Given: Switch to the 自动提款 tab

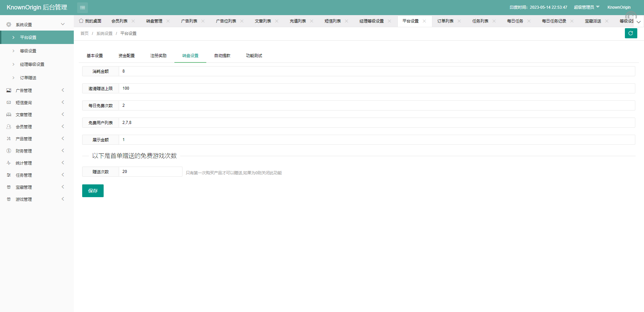Looking at the screenshot, I should coord(222,56).
